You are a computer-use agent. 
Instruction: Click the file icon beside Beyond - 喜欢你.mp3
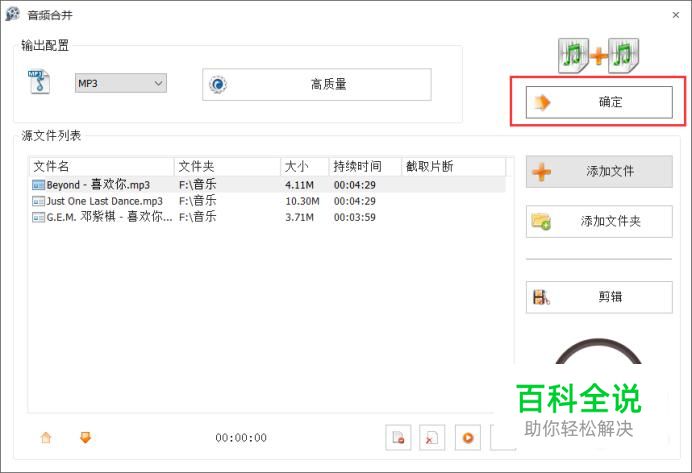pyautogui.click(x=38, y=185)
